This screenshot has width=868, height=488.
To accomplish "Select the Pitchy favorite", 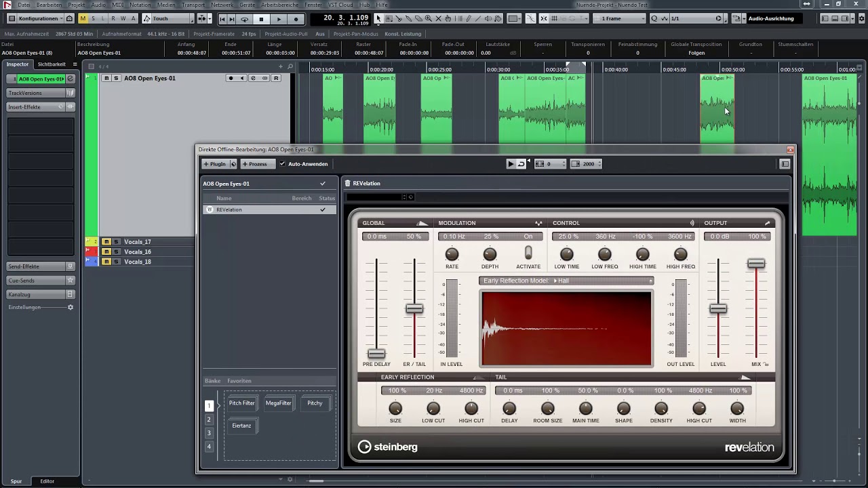I will click(x=315, y=403).
